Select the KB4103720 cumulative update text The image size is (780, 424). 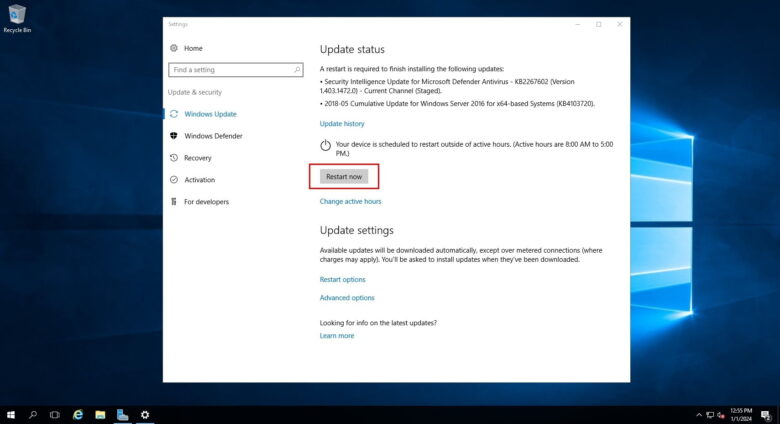pos(457,104)
